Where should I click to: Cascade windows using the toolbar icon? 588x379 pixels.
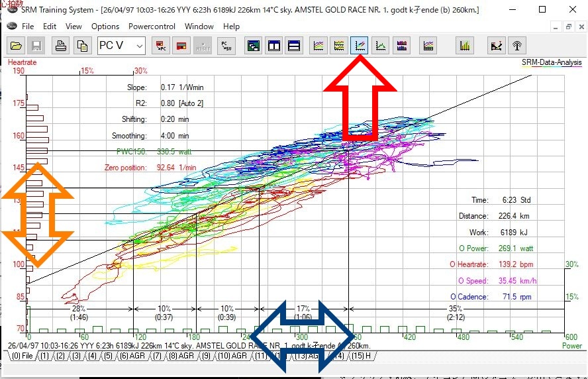tap(254, 46)
